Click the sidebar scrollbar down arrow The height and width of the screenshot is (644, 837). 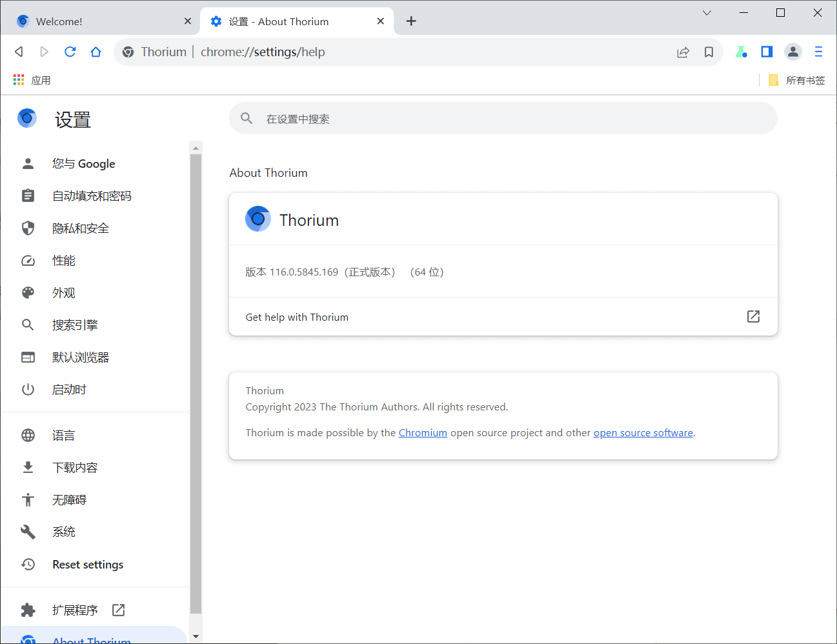tap(196, 636)
